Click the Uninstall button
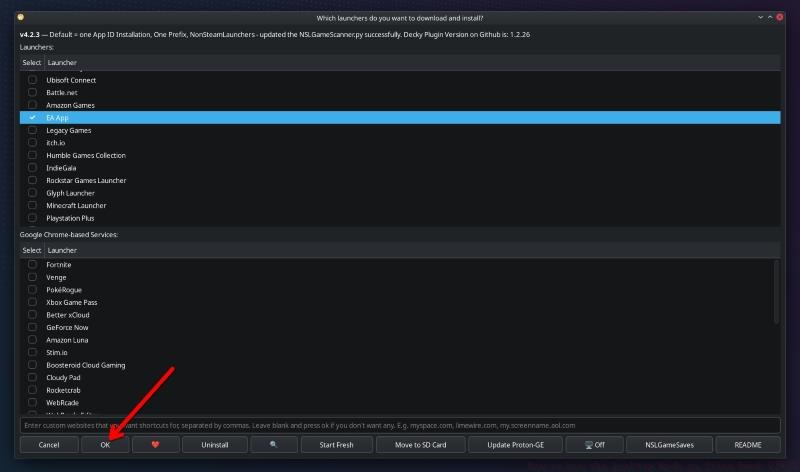The height and width of the screenshot is (472, 800). (214, 444)
